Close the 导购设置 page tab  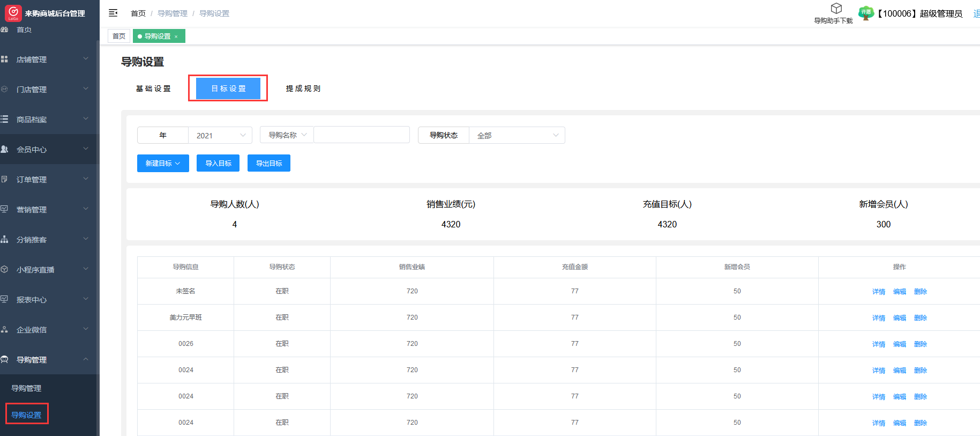[x=176, y=36]
